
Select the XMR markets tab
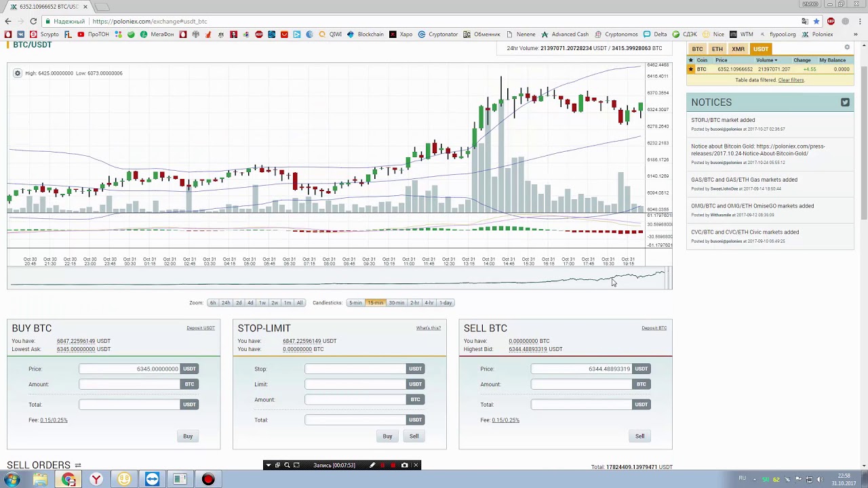tap(738, 49)
